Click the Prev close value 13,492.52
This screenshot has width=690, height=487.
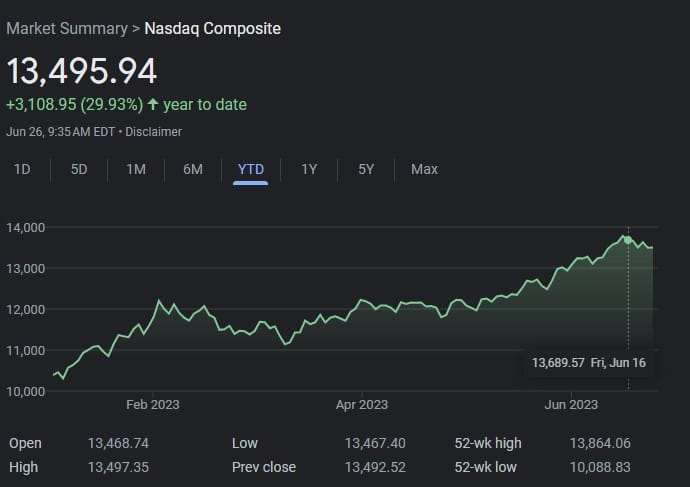(375, 467)
